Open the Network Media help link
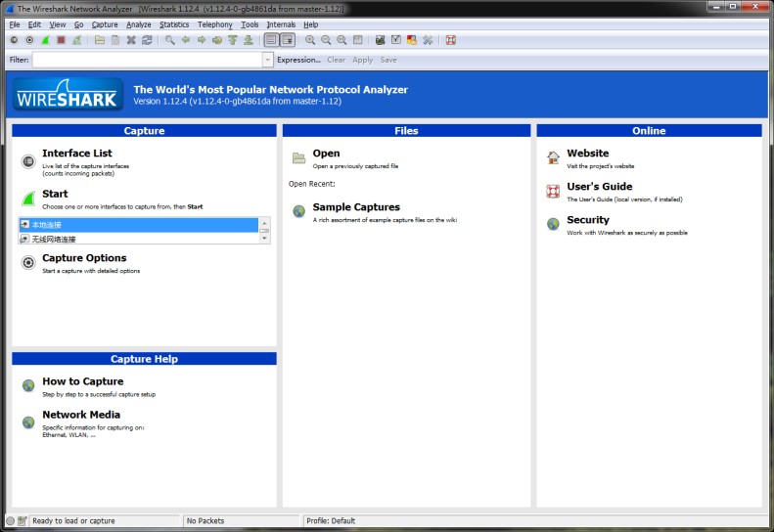 pos(81,415)
